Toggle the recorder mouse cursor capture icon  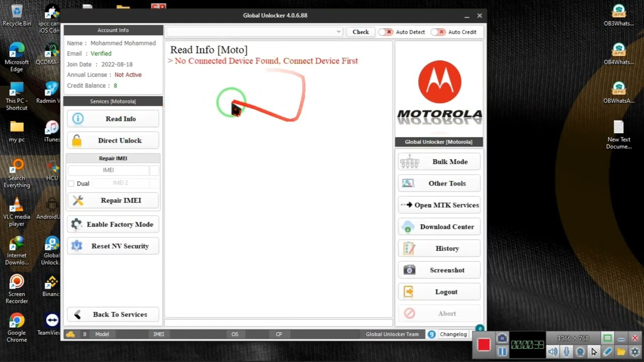pyautogui.click(x=594, y=352)
